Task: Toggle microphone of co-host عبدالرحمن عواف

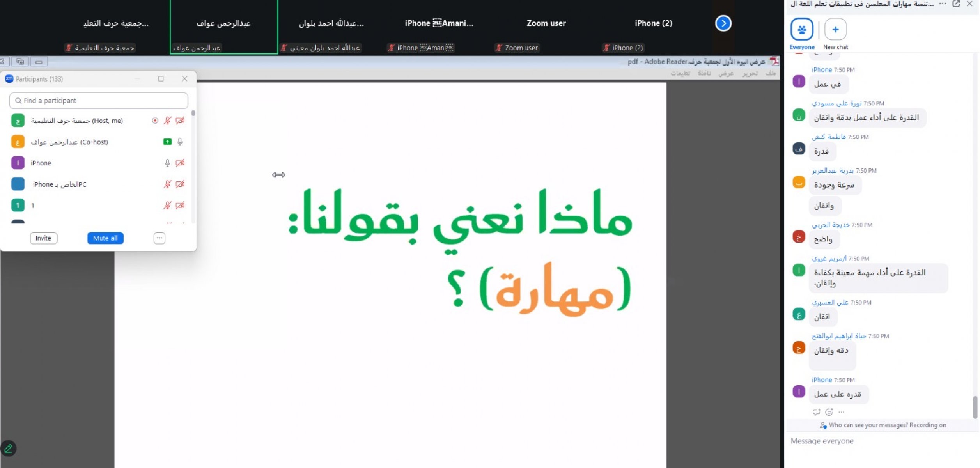Action: click(x=180, y=142)
